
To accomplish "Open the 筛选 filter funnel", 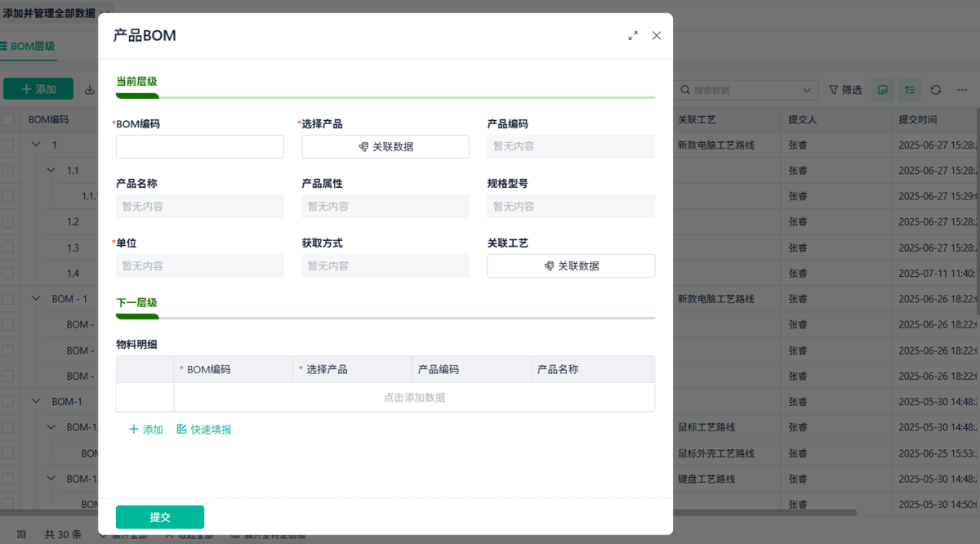I will [845, 90].
